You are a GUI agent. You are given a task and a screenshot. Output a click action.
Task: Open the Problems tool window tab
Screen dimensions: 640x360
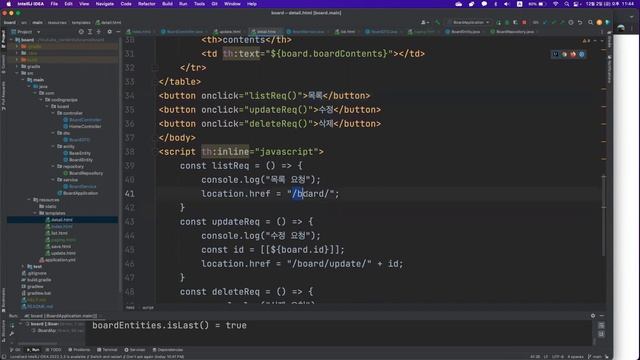79,350
